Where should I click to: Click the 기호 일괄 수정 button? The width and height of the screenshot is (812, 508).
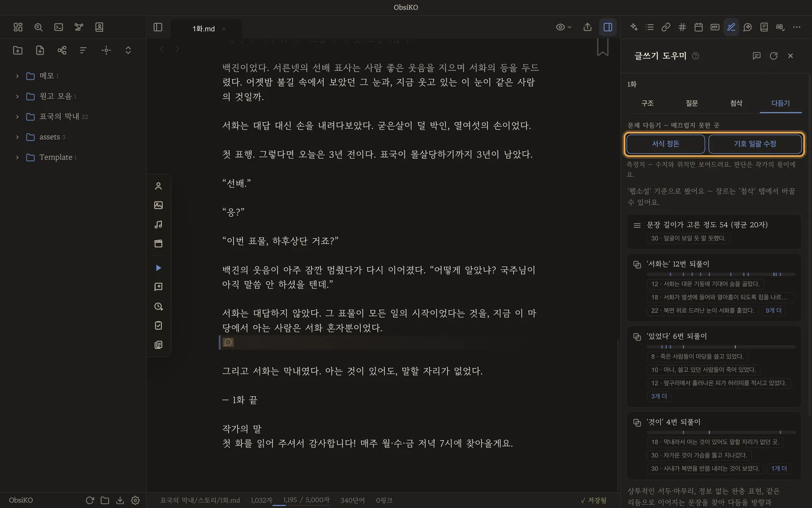pos(755,144)
